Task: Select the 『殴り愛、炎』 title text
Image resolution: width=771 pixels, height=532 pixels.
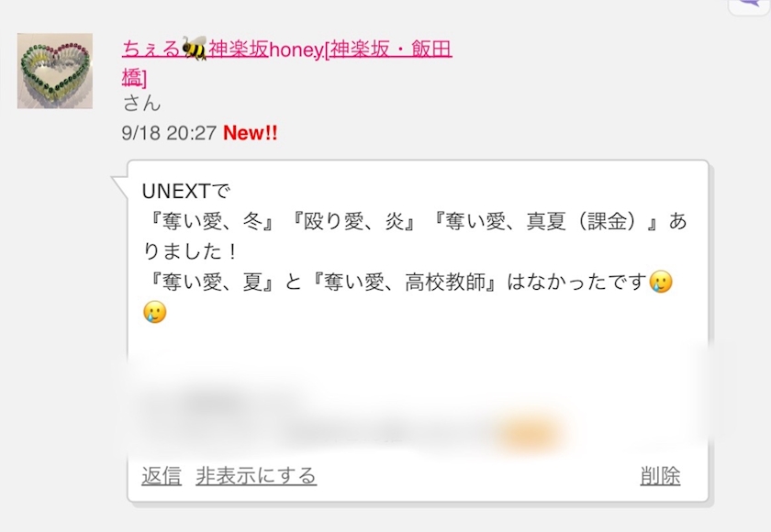Action: (354, 222)
